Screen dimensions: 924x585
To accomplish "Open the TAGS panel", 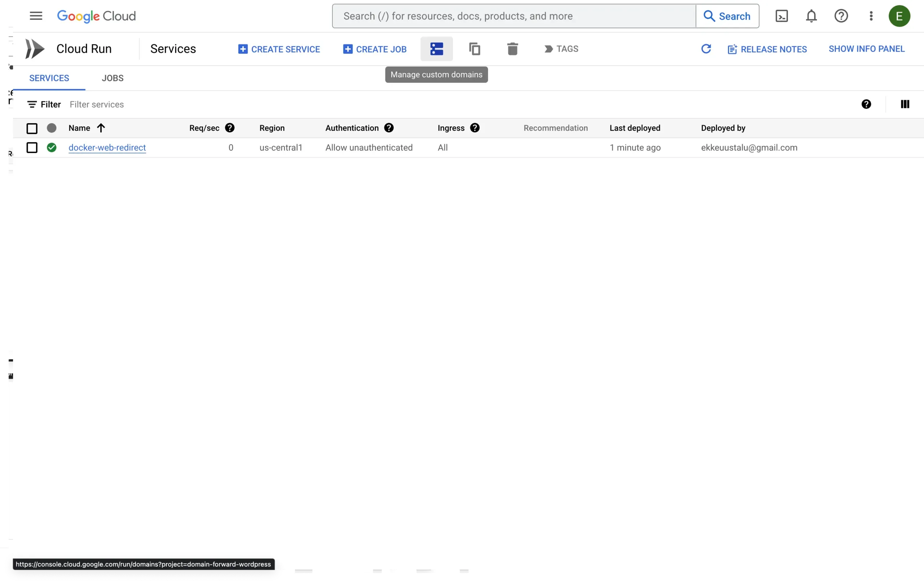I will click(561, 49).
